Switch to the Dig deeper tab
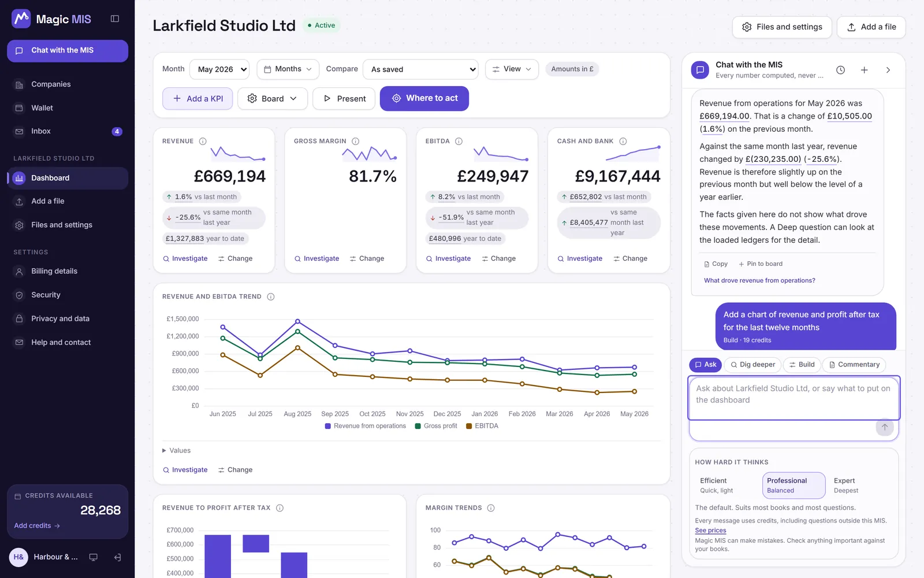The width and height of the screenshot is (924, 578). pyautogui.click(x=752, y=365)
